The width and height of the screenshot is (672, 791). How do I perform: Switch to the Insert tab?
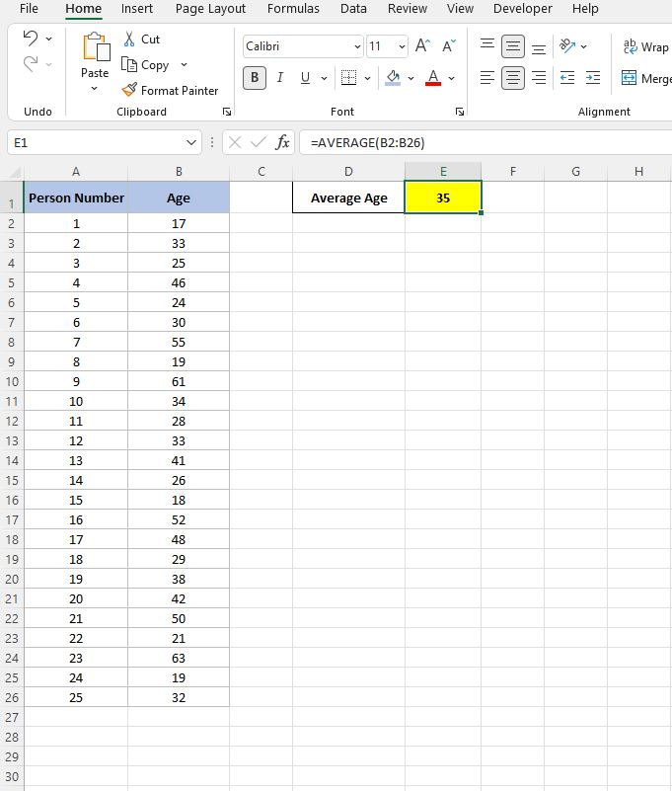[136, 9]
